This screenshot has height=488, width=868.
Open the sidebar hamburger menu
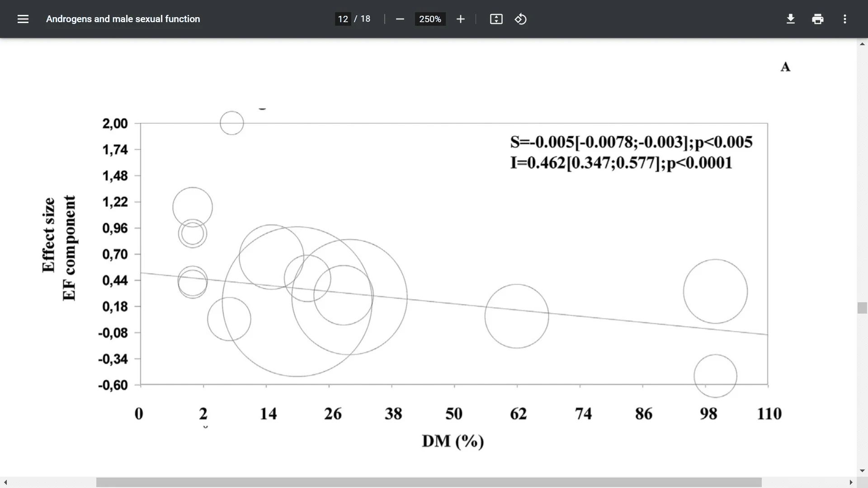click(23, 19)
